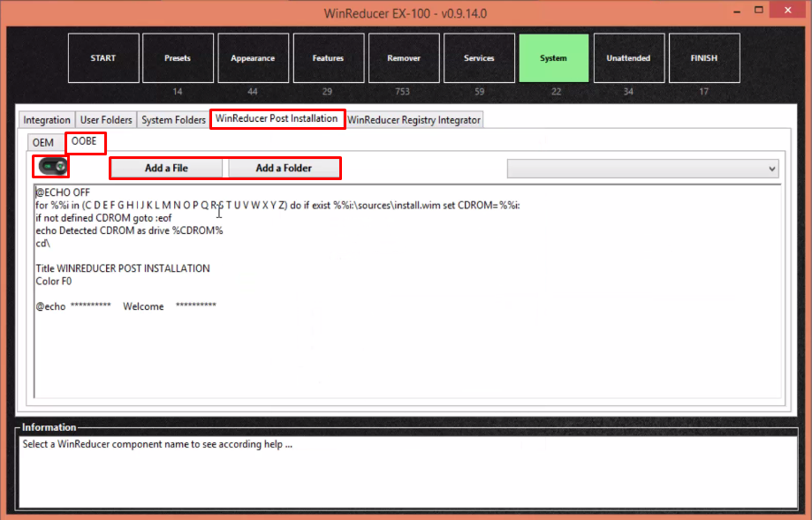
Task: Click the Information help text box
Action: tap(408, 471)
